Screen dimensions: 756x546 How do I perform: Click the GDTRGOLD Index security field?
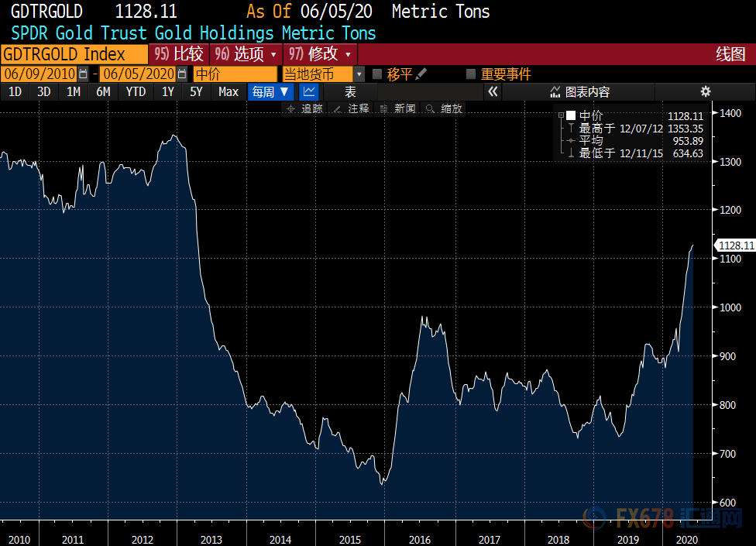tap(74, 54)
